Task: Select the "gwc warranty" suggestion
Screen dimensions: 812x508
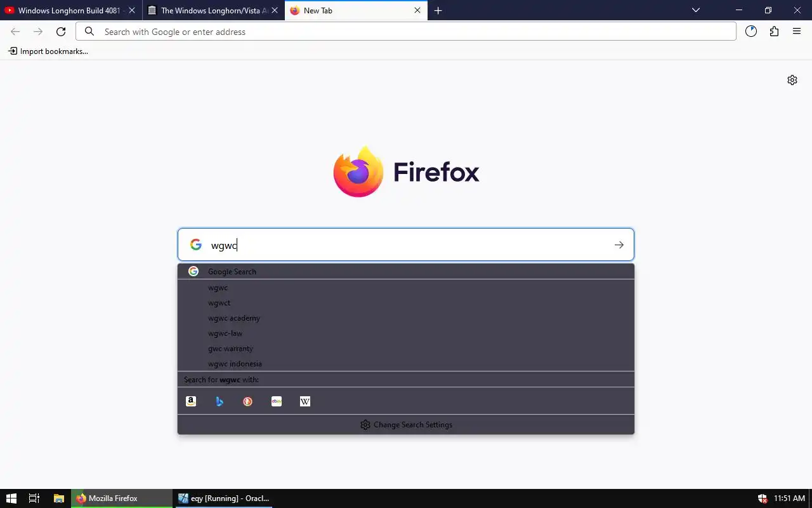Action: click(x=406, y=349)
